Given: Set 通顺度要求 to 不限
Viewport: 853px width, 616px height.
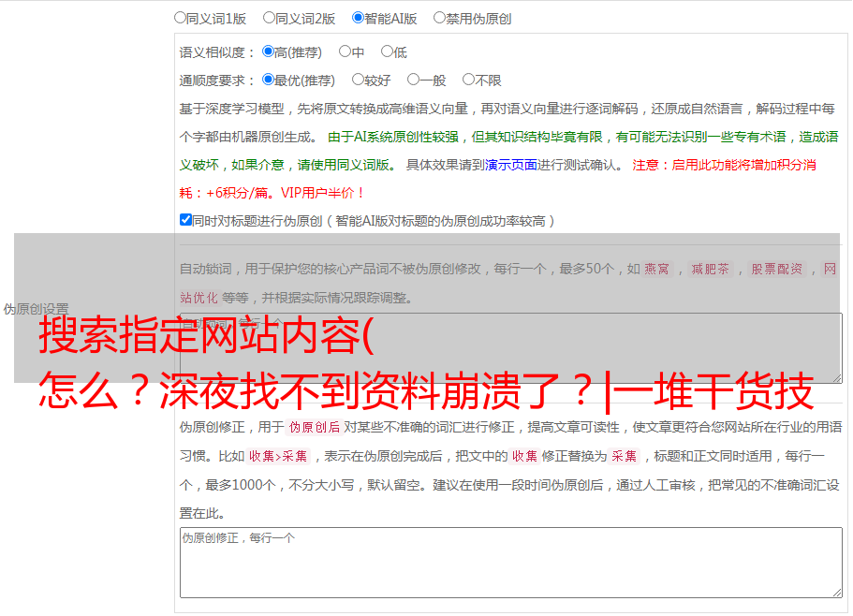Looking at the screenshot, I should click(468, 80).
